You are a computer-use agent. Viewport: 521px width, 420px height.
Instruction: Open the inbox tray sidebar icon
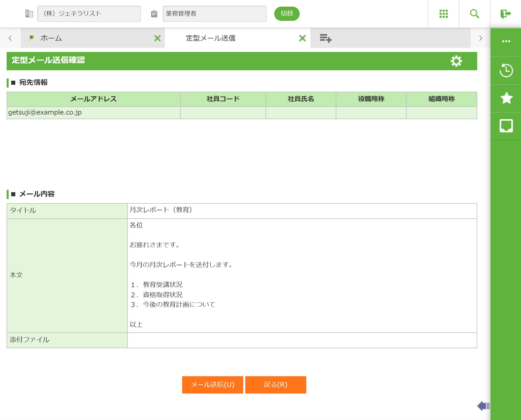506,126
